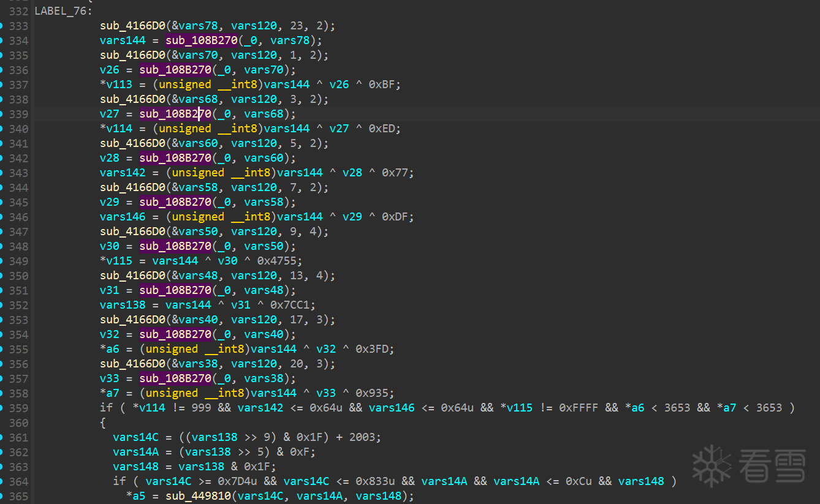
Task: Toggle the breakpoint dot beside line 349
Action: [x=2, y=261]
